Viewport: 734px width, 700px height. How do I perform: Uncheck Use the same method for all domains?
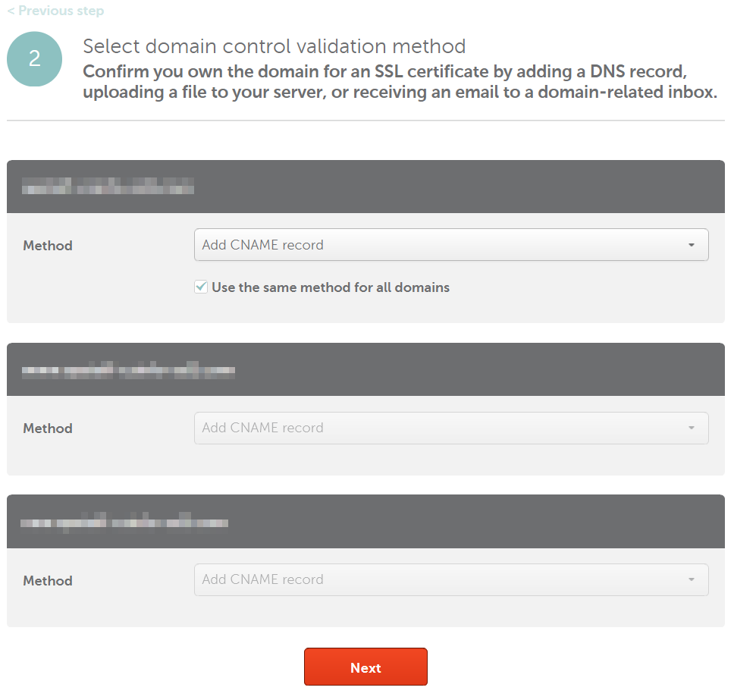tap(201, 287)
